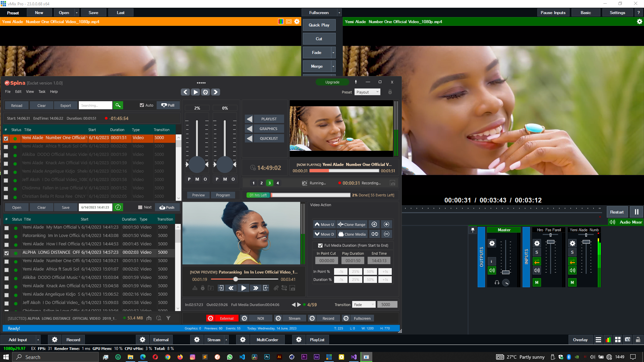Mute the Master audio speaker icon
Screen dimensions: 644x362
pyautogui.click(x=492, y=270)
